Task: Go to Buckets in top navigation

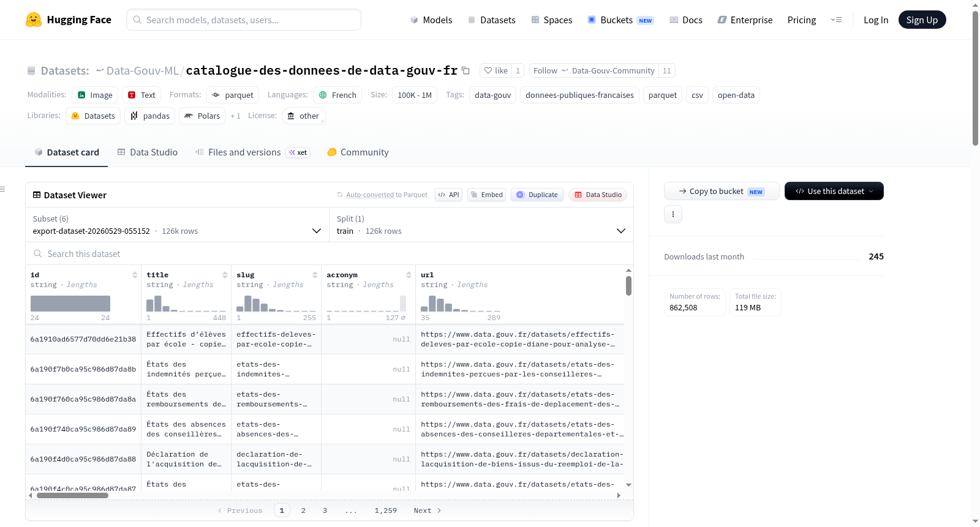Action: [620, 20]
